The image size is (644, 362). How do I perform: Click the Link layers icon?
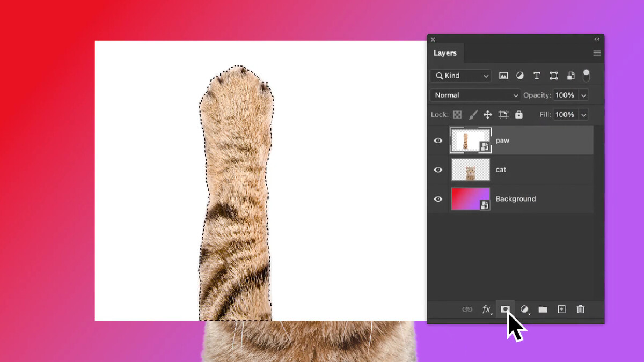467,309
